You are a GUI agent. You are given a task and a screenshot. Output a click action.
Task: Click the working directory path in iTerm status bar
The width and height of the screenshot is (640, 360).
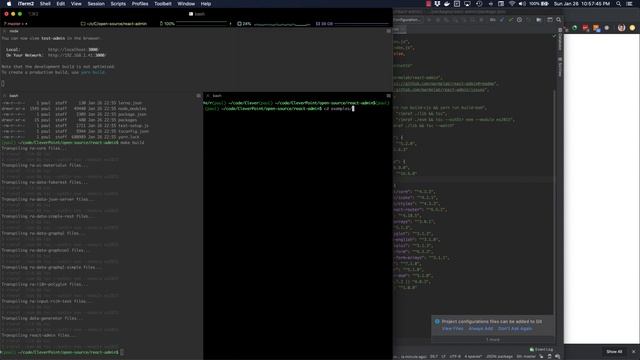pyautogui.click(x=114, y=24)
